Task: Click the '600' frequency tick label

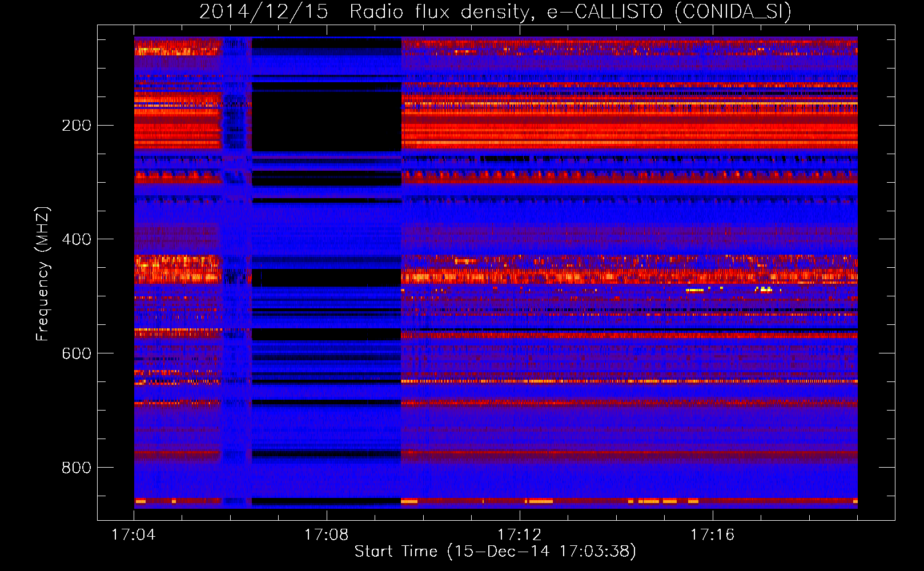Action: [x=77, y=353]
